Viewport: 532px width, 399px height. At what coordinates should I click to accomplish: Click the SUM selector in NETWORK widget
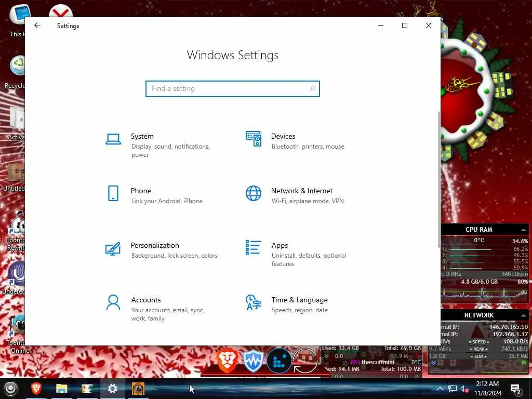pos(478,356)
